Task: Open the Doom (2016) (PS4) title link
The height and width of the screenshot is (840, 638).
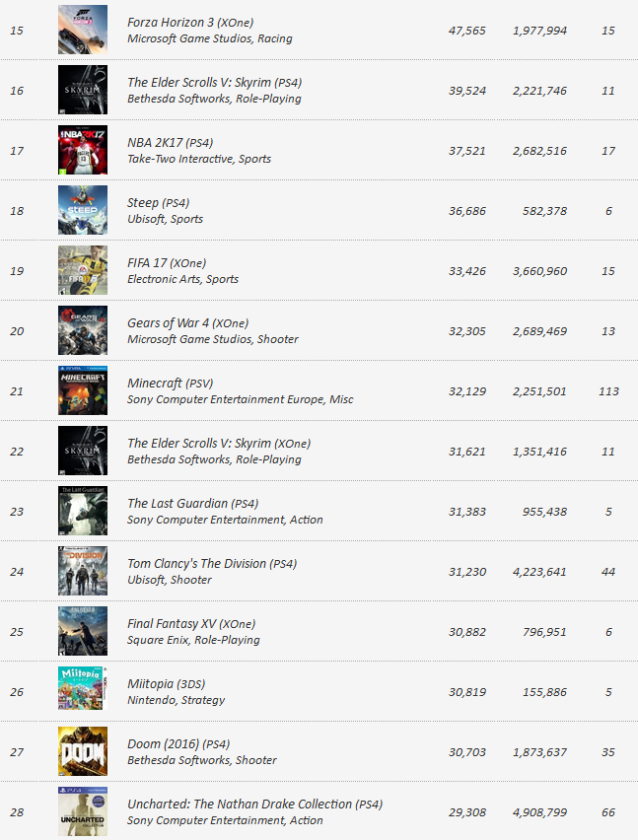Action: pyautogui.click(x=178, y=744)
